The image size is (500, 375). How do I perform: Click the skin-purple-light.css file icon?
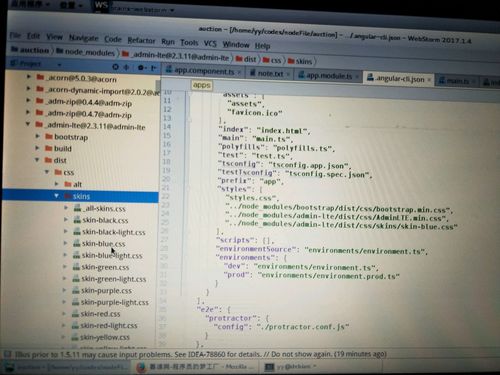[76, 302]
